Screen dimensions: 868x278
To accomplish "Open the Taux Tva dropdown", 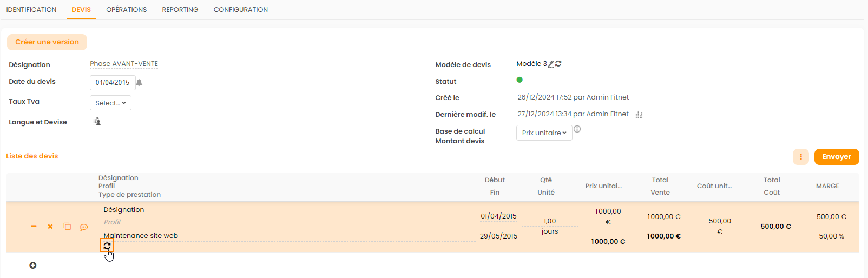I will [110, 103].
